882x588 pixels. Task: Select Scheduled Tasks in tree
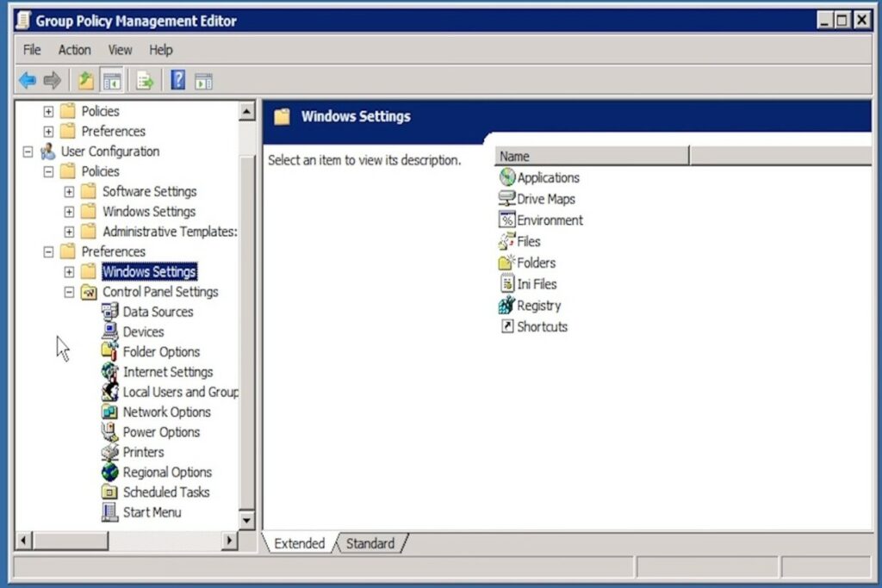point(165,492)
